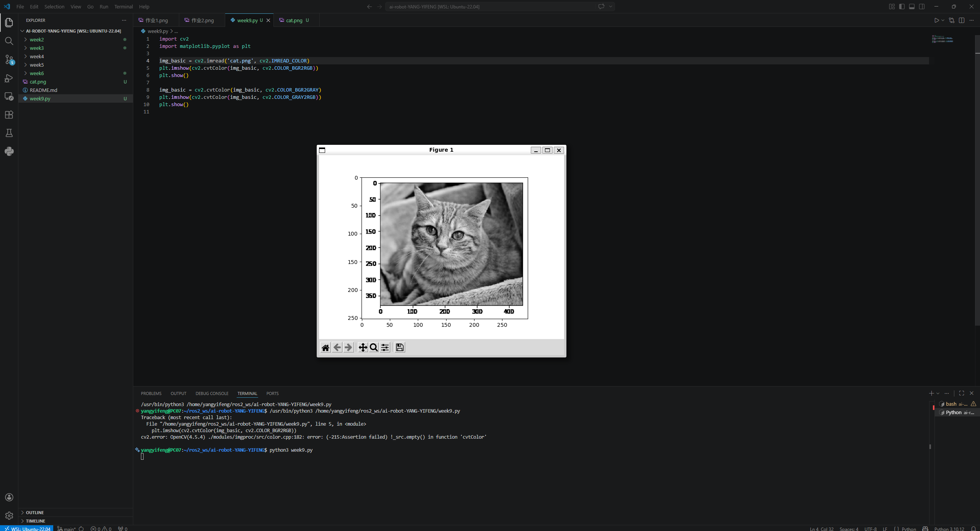980x531 pixels.
Task: Open Remote Explorer view
Action: 9,96
